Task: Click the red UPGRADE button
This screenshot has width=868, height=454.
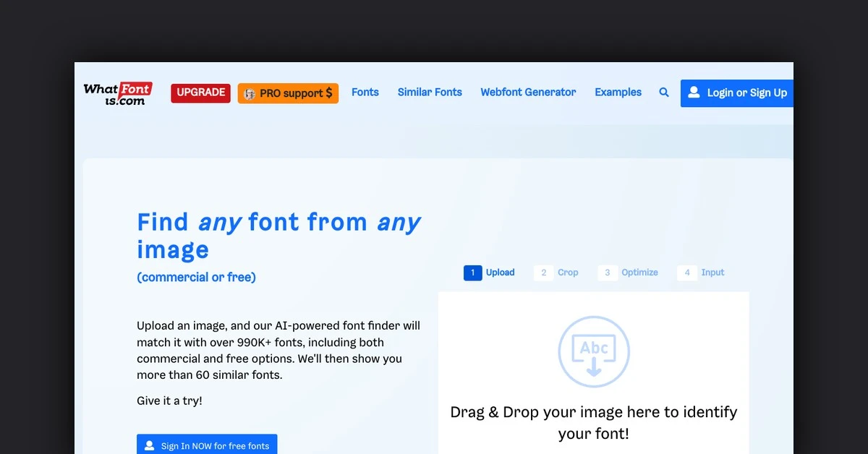Action: (x=200, y=93)
